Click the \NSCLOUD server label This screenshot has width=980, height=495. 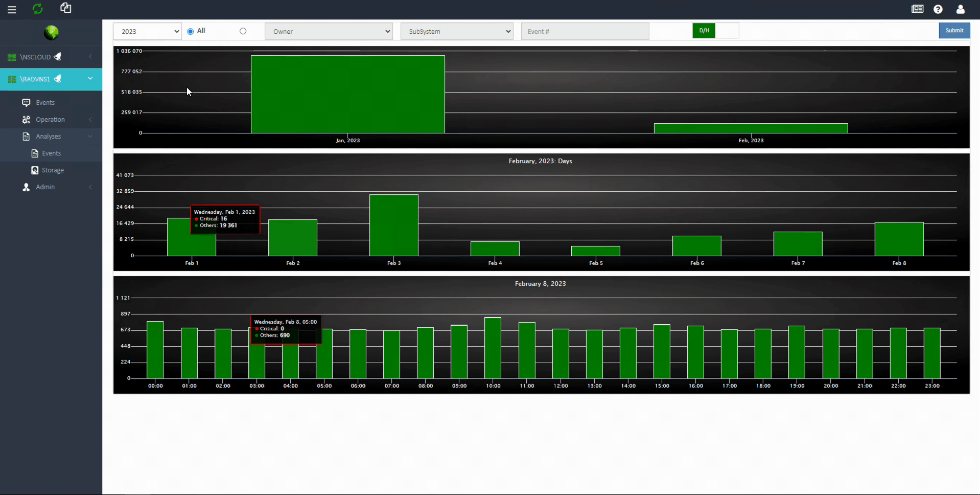tap(35, 57)
